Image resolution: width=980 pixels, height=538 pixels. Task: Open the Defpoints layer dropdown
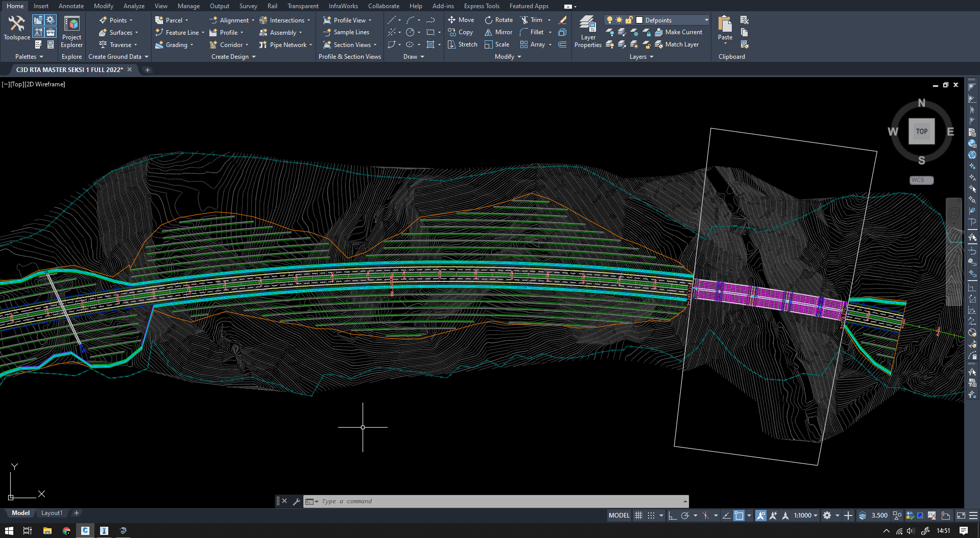(706, 19)
